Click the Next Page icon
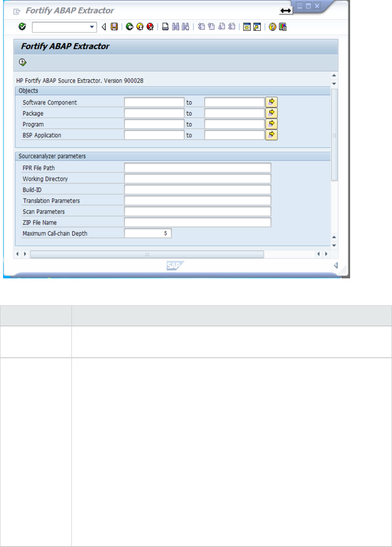 click(221, 27)
